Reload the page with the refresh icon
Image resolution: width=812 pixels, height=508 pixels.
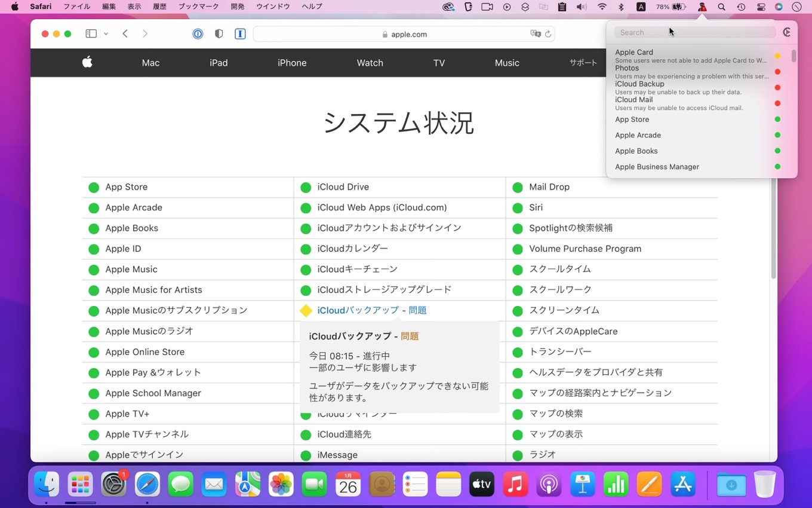548,34
